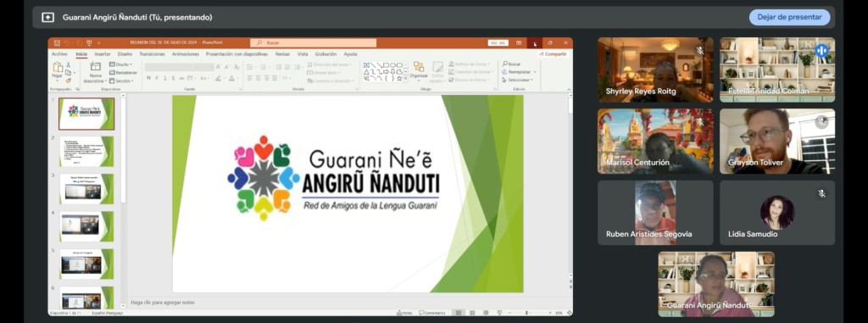Start slideshow from the quick access toolbar

[89, 42]
